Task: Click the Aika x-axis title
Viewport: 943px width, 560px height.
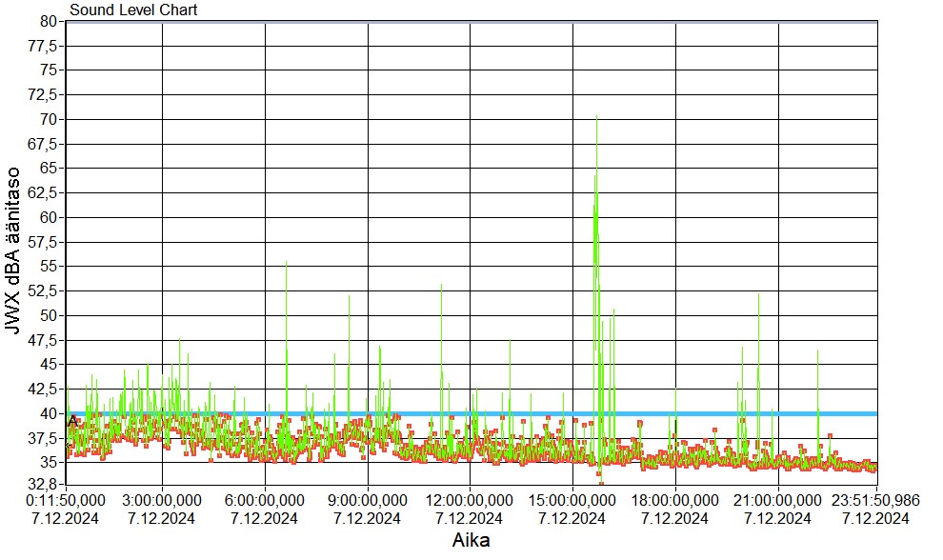Action: pyautogui.click(x=472, y=540)
